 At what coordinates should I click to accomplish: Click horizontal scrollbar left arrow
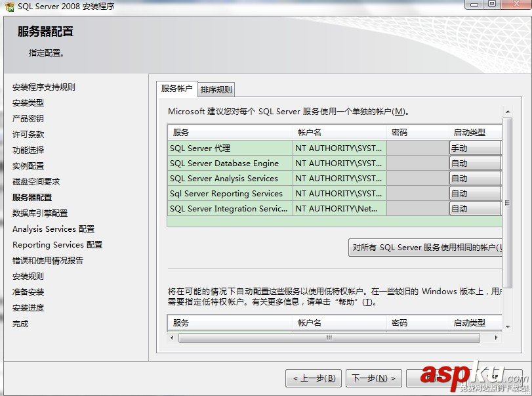click(172, 338)
